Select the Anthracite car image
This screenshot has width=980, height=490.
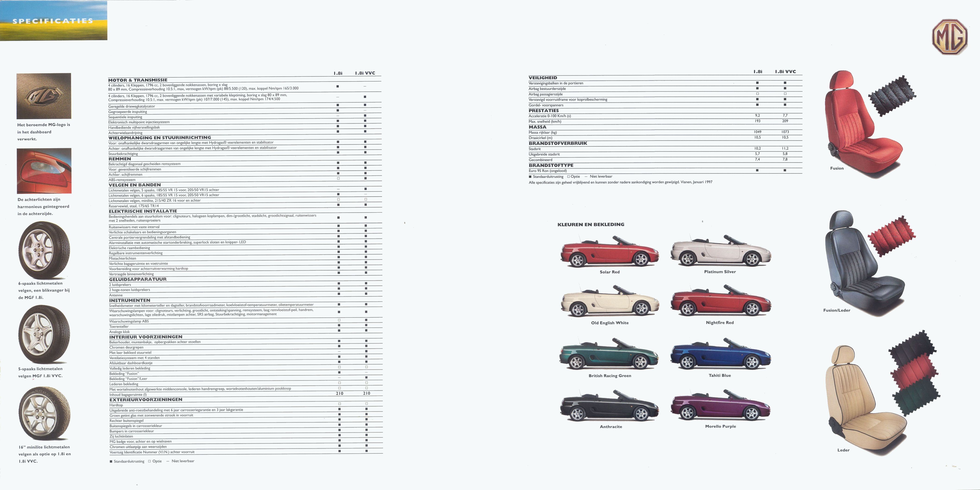(609, 405)
